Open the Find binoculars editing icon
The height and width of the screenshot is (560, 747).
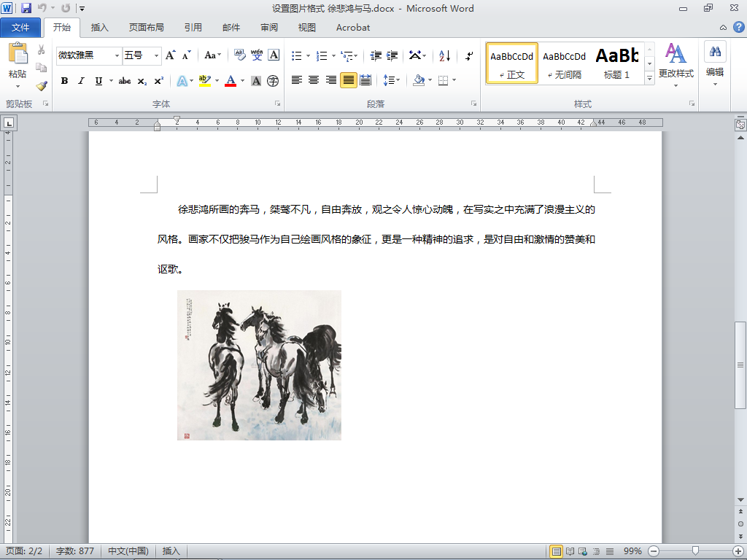pyautogui.click(x=715, y=52)
